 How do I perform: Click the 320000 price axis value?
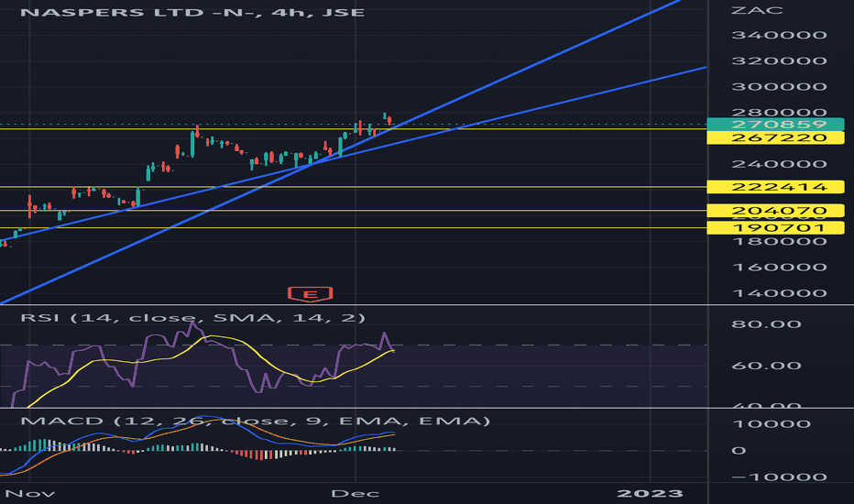780,60
